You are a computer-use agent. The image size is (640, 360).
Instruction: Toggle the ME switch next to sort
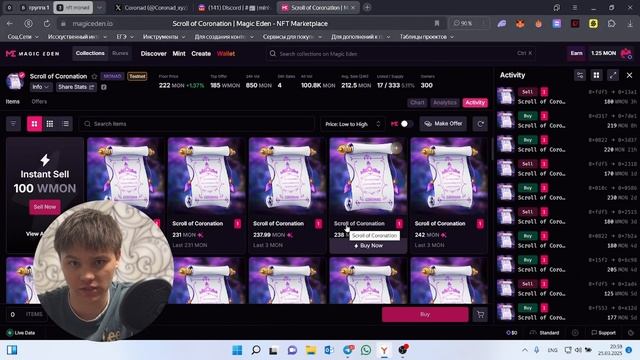407,124
